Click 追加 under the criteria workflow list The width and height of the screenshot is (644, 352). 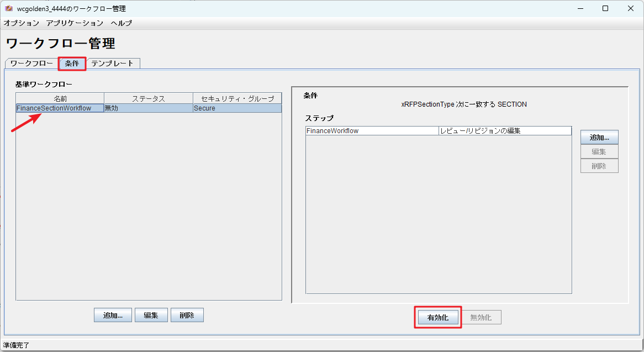click(x=113, y=314)
